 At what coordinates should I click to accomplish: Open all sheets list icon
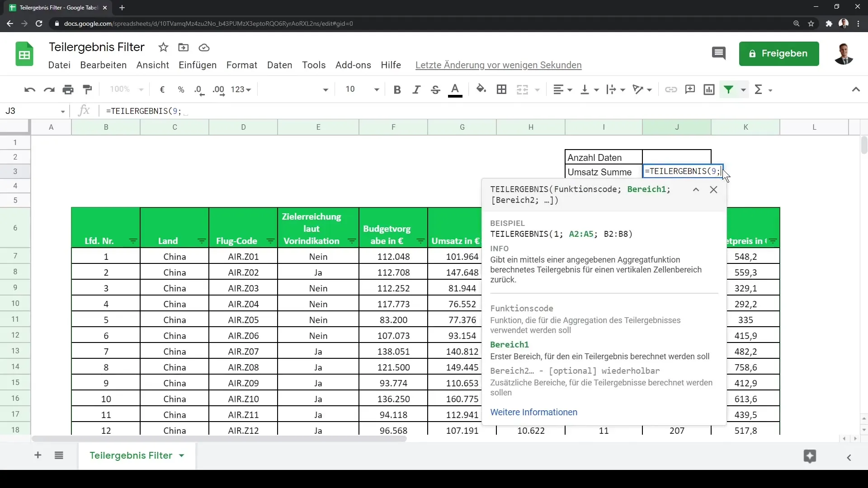pos(59,455)
